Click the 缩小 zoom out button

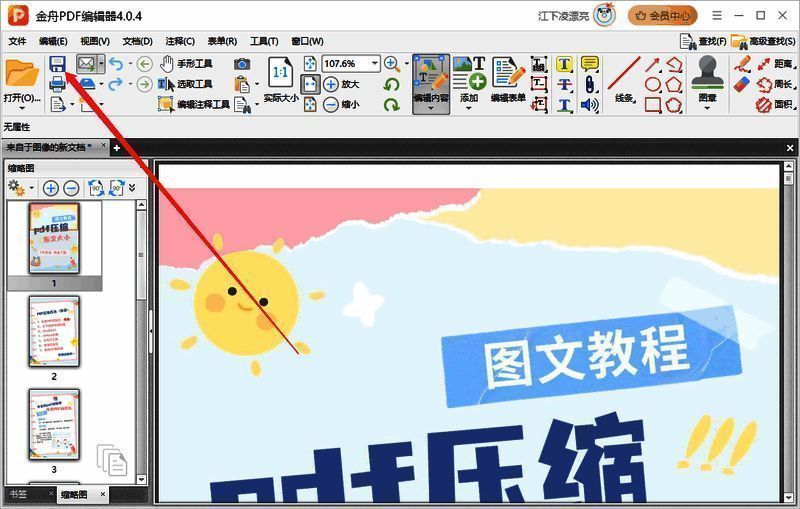342,105
